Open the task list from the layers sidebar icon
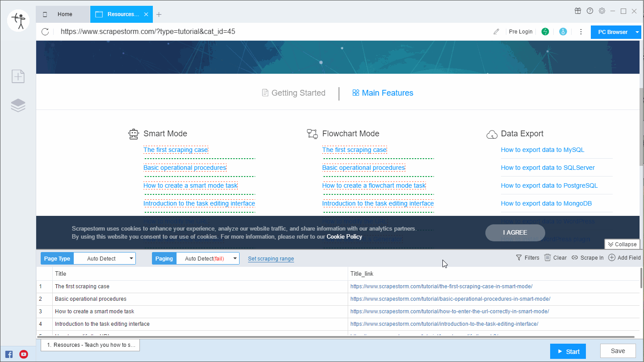Screen dimensions: 644x362 click(x=18, y=105)
